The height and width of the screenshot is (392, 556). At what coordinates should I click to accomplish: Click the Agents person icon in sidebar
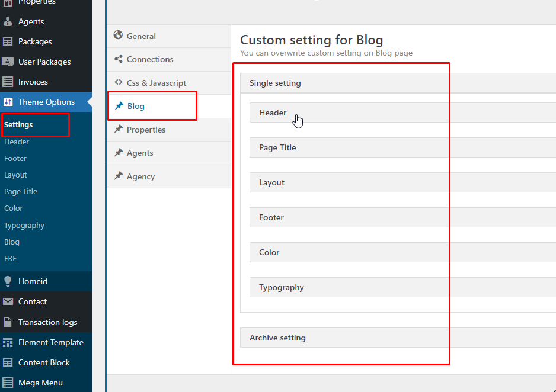8,21
